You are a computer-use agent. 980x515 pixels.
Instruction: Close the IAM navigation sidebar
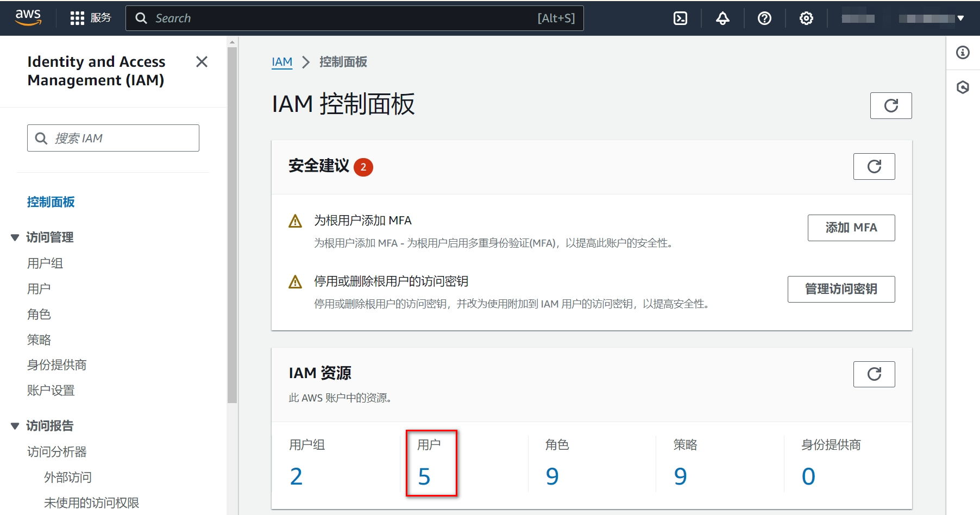click(x=202, y=62)
